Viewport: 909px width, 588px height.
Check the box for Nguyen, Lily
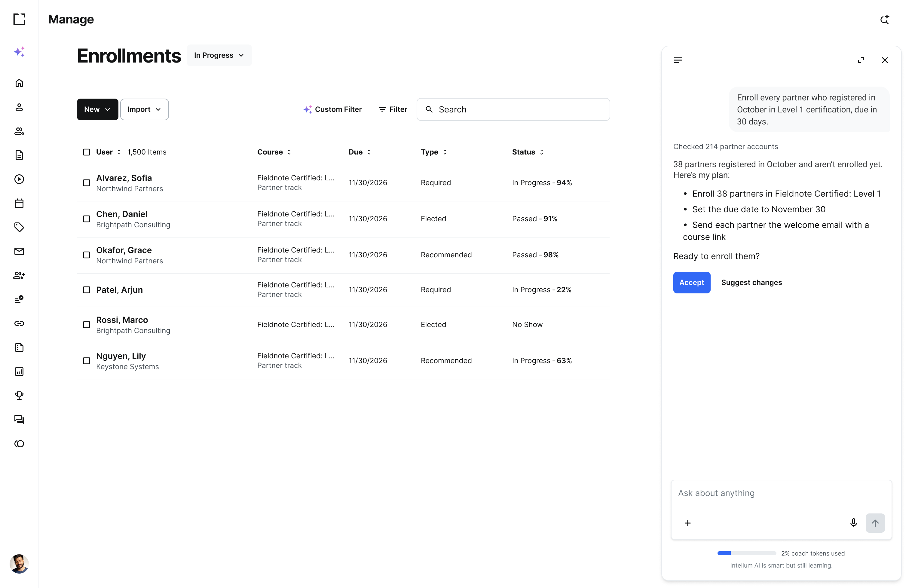point(87,361)
